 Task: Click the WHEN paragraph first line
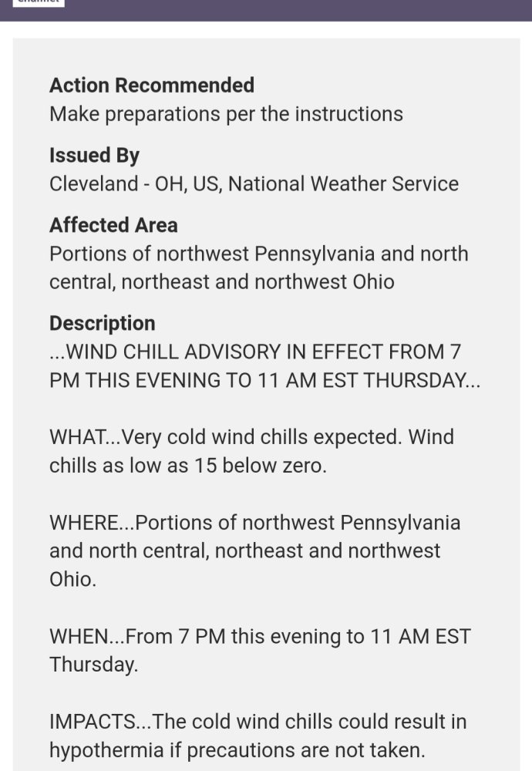click(260, 636)
